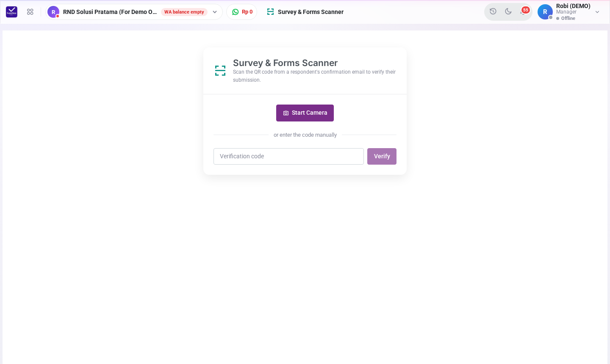Open the WhatsApp balance Rp 0

242,12
